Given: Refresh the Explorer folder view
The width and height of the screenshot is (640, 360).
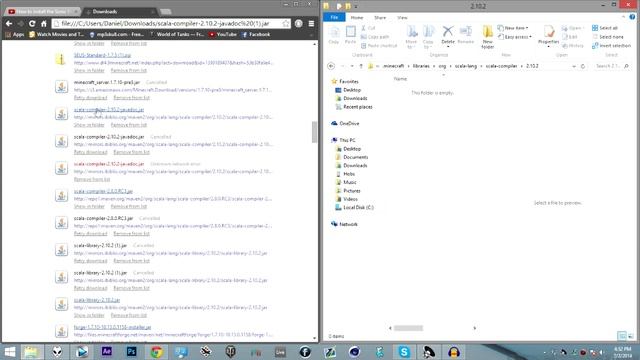Looking at the screenshot, I should click(583, 66).
